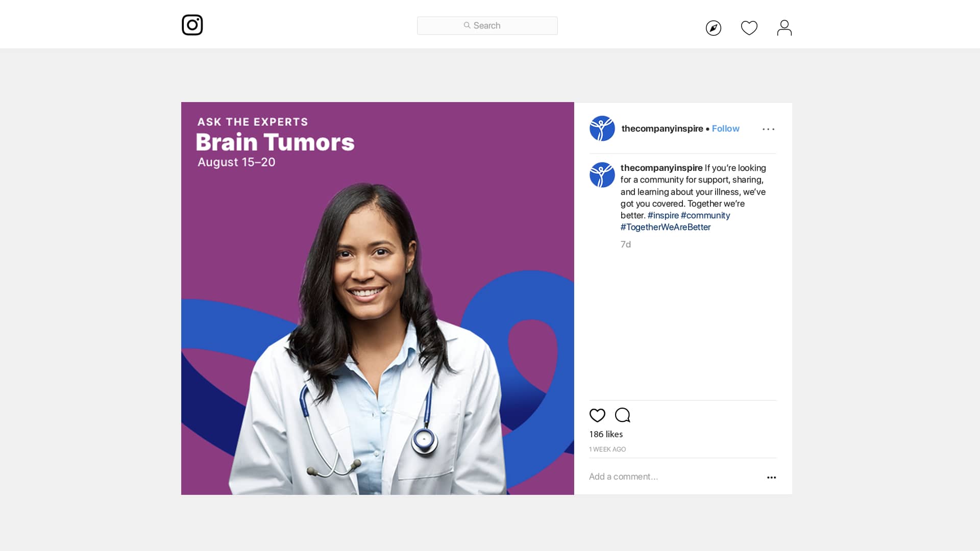Viewport: 980px width, 551px height.
Task: Click the comment bubble icon
Action: 622,415
